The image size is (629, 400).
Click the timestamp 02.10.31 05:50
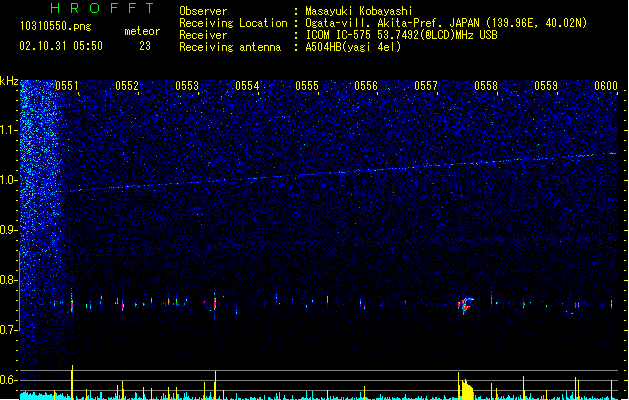(61, 46)
